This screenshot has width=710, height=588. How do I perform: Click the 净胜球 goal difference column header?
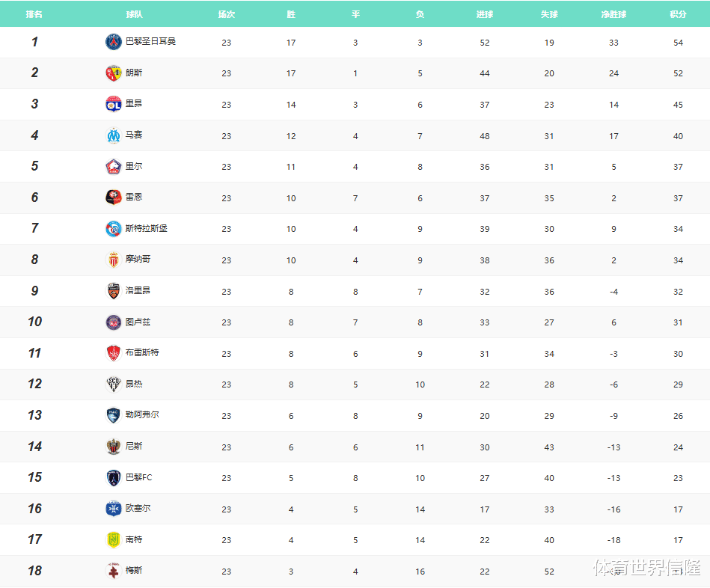click(x=613, y=14)
